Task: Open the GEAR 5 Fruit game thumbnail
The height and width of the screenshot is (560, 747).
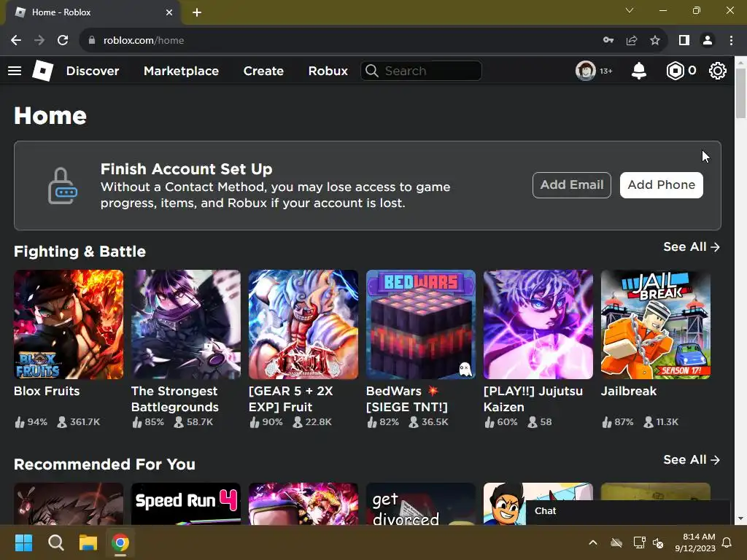Action: tap(303, 324)
